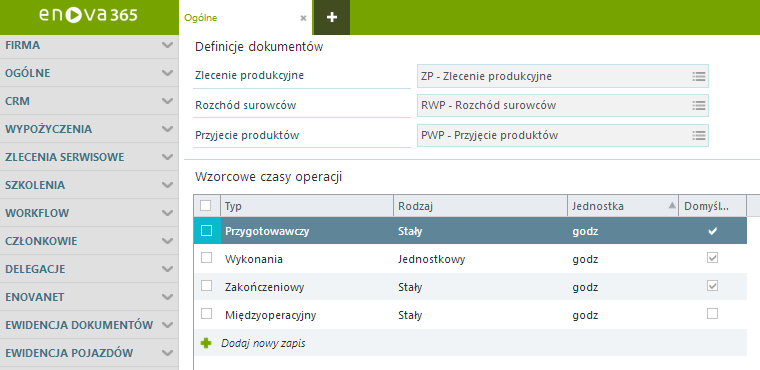This screenshot has width=760, height=370.
Task: Expand the EWIDENCJA DOKUMENTÓW chevron
Action: [167, 325]
